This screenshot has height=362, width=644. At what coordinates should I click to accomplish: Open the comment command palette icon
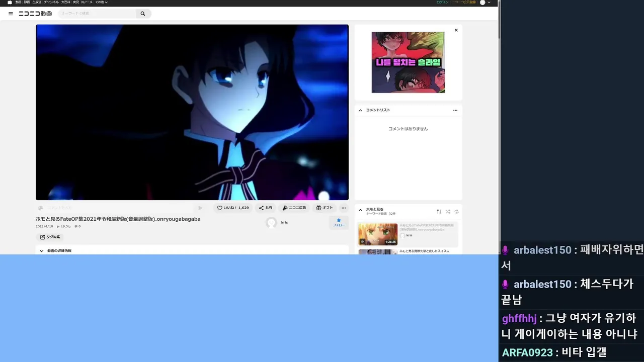40,208
